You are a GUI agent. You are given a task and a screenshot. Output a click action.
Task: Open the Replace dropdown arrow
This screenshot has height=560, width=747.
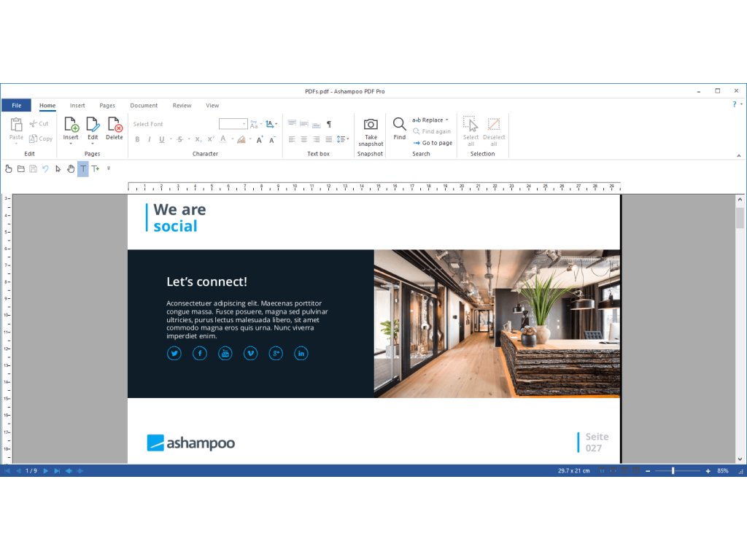[446, 120]
